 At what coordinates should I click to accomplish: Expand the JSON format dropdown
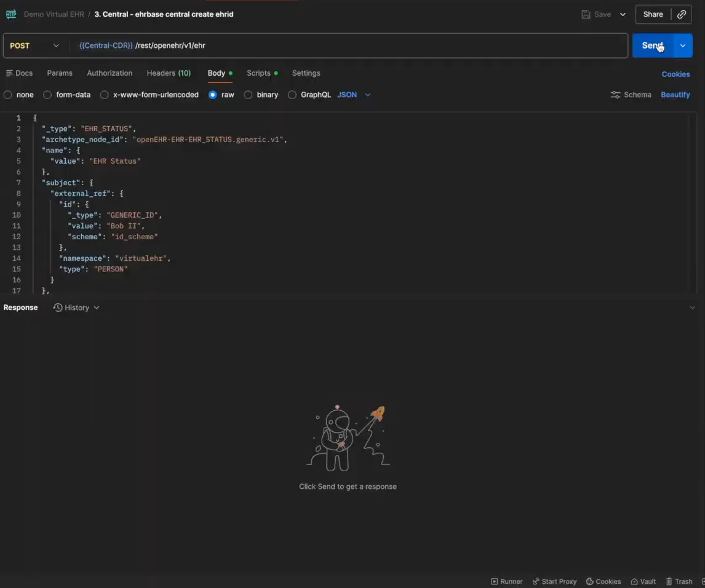click(354, 95)
